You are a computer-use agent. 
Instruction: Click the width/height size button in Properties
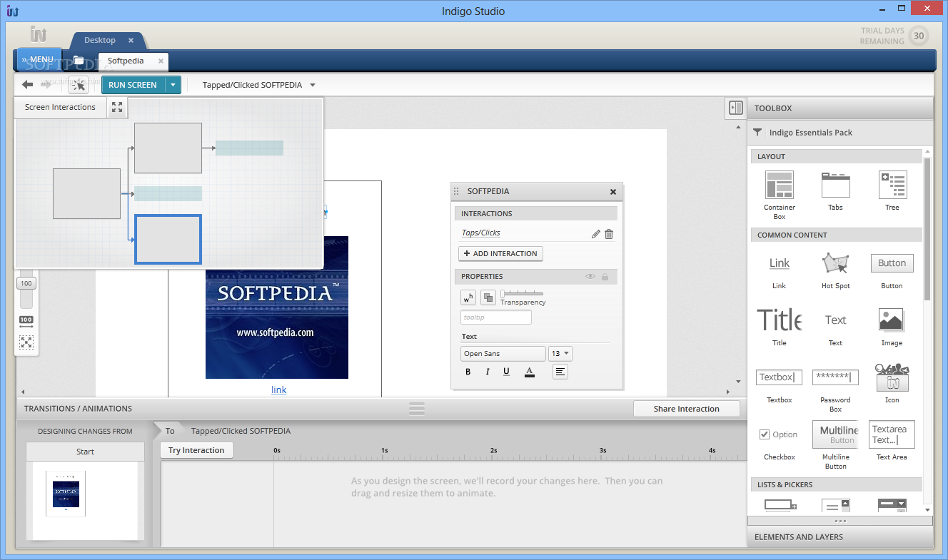pyautogui.click(x=468, y=297)
